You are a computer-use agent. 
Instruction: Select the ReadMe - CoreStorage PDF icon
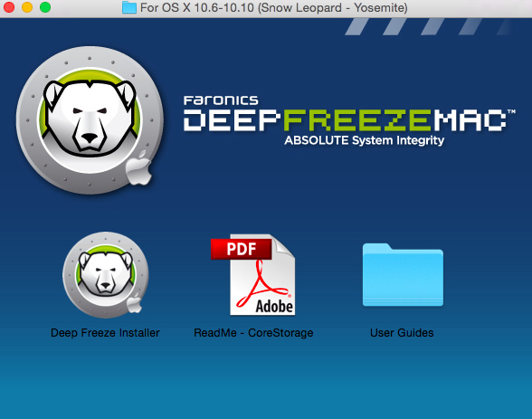252,275
